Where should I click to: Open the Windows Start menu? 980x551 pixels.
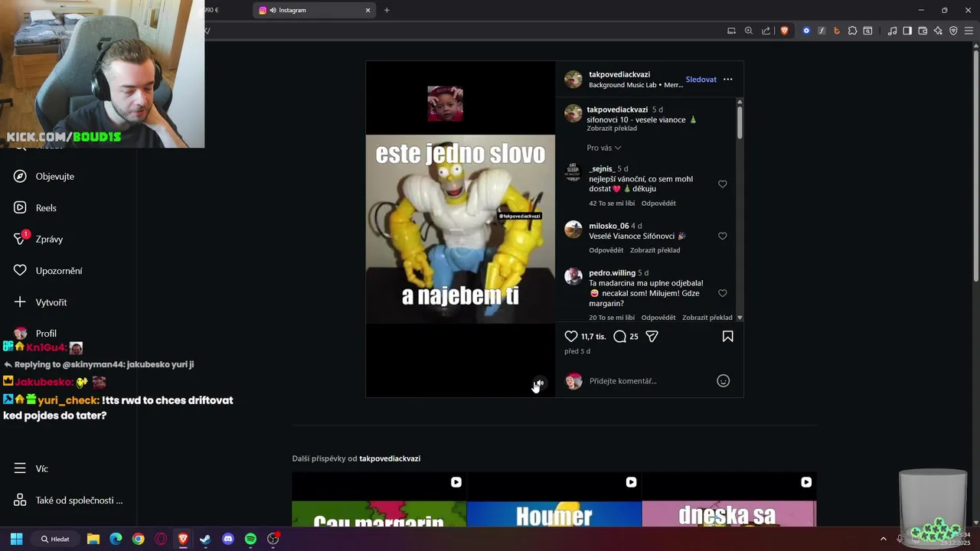click(16, 539)
